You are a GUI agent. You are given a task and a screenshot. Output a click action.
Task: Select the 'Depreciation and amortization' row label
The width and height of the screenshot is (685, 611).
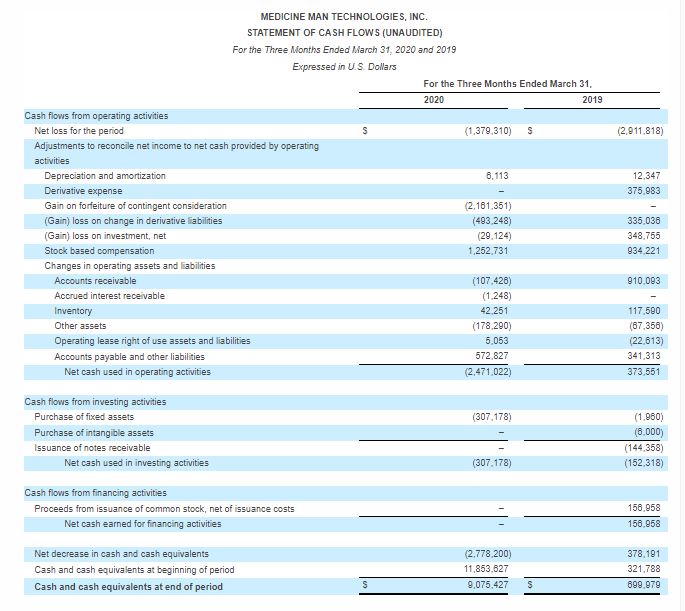pyautogui.click(x=105, y=176)
